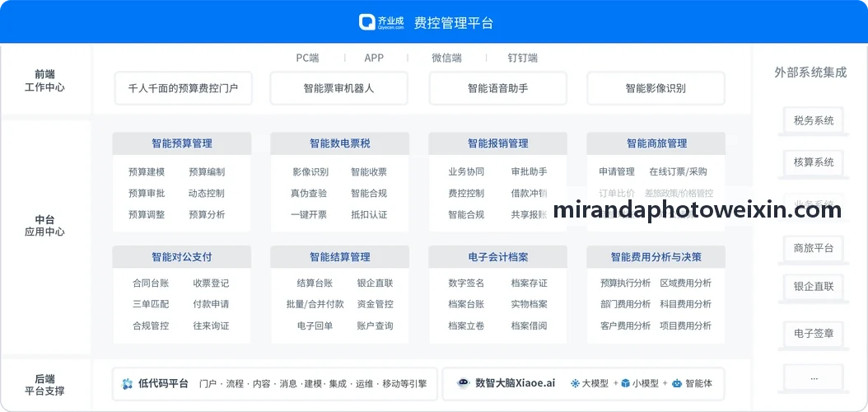Click 真伪查验
Viewport: 868px width, 412px height.
(x=308, y=194)
